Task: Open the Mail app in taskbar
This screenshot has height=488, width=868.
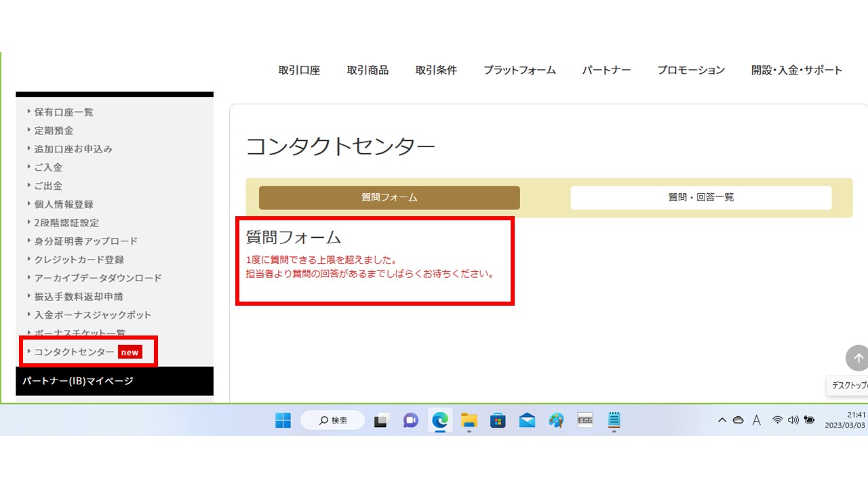Action: [x=527, y=420]
